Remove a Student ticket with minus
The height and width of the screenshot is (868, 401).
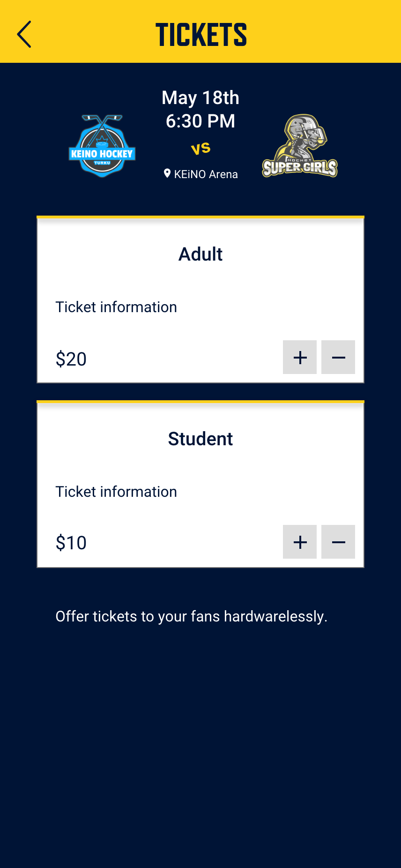point(338,542)
